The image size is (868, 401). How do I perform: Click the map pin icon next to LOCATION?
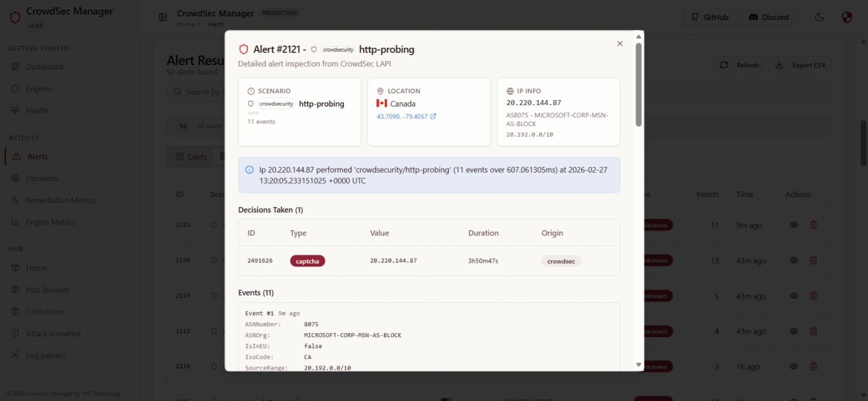[380, 91]
